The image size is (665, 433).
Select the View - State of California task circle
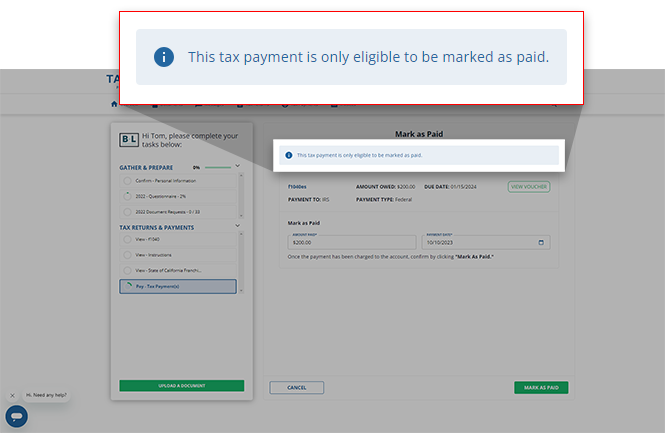[127, 270]
